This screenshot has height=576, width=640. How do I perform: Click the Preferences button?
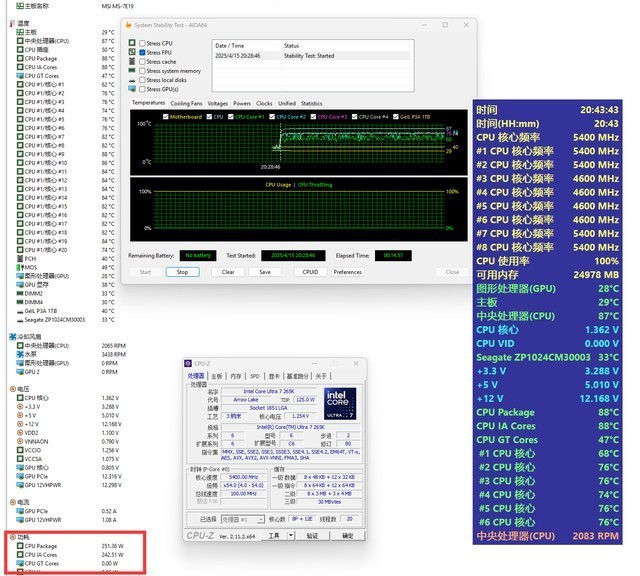(347, 271)
